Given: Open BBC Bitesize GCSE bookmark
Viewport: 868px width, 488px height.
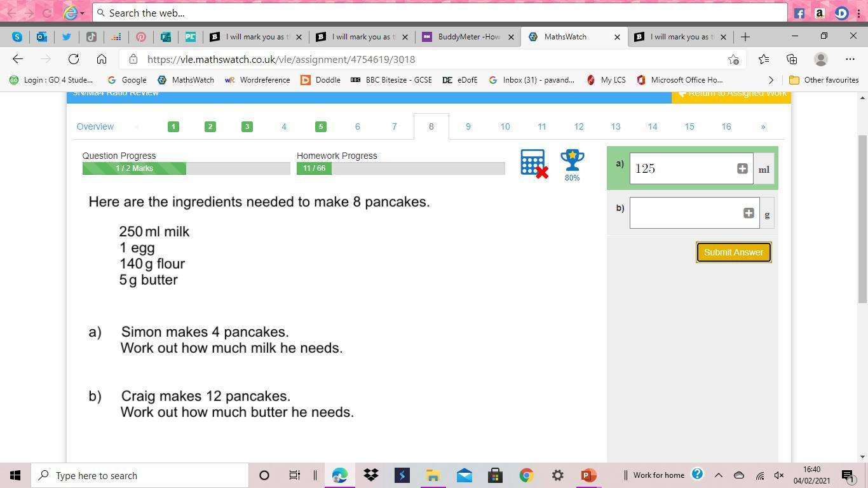Looking at the screenshot, I should (x=391, y=80).
